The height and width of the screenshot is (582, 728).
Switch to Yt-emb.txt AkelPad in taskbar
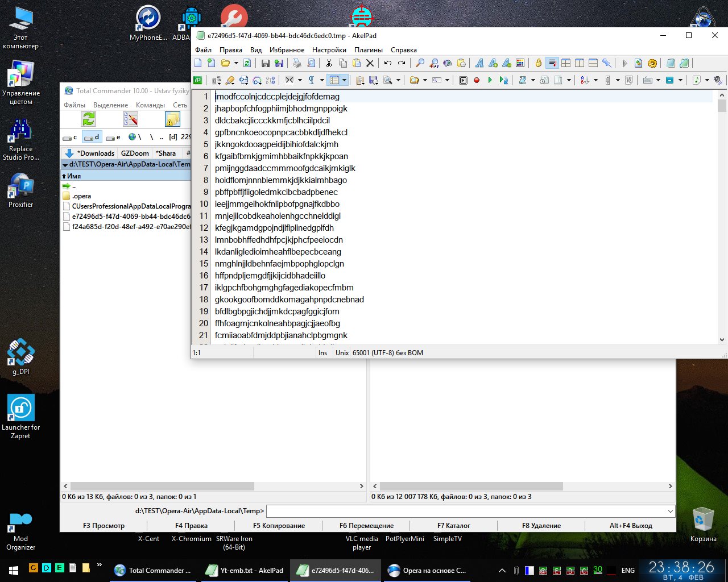(246, 570)
